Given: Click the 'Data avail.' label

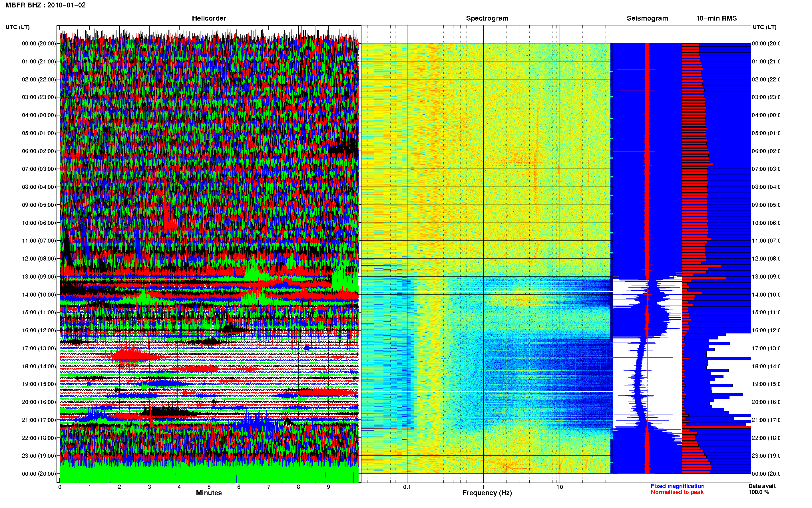Looking at the screenshot, I should [762, 486].
